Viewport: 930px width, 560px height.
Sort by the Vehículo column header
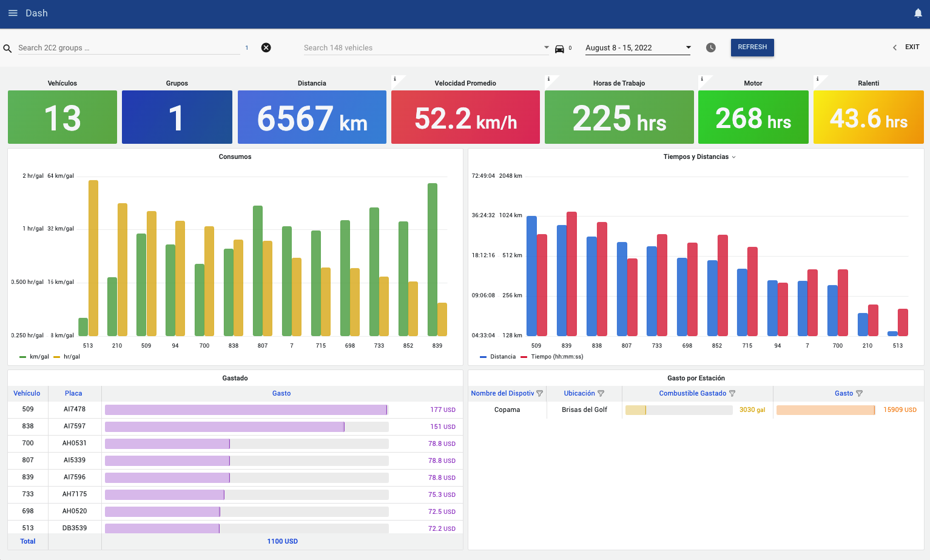(27, 393)
